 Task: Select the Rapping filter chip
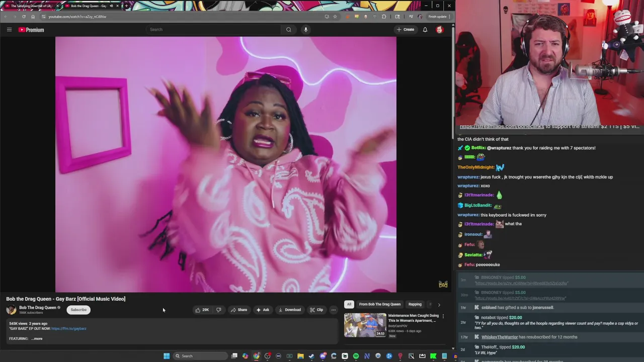point(415,304)
